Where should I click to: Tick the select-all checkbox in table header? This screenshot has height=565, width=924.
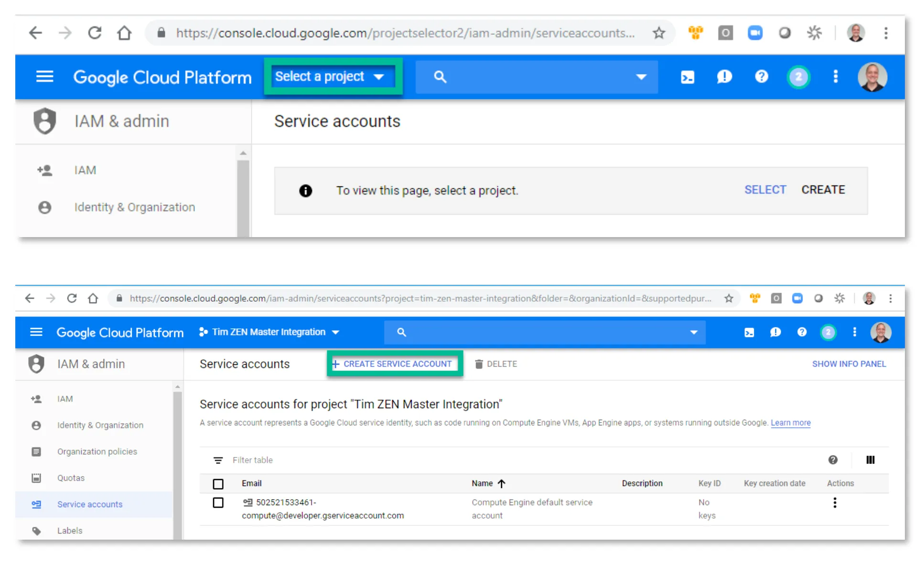[218, 484]
